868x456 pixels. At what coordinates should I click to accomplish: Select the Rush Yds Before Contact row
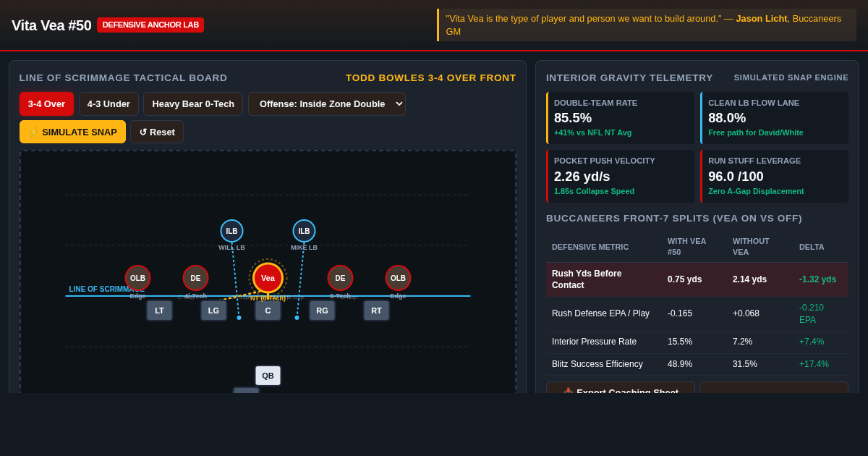tap(697, 279)
